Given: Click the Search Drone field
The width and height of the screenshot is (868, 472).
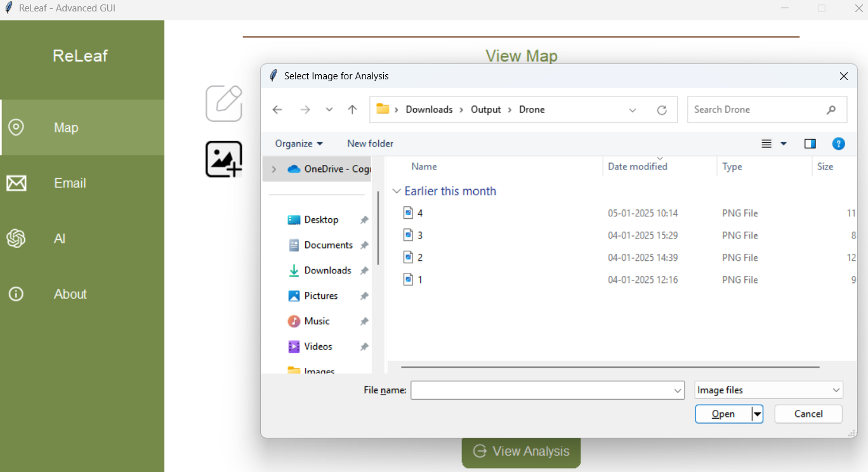Looking at the screenshot, I should click(x=767, y=110).
